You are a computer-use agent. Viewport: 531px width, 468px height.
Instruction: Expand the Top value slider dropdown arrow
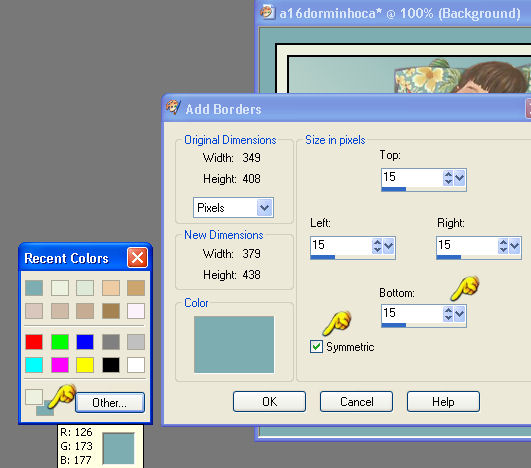click(459, 178)
